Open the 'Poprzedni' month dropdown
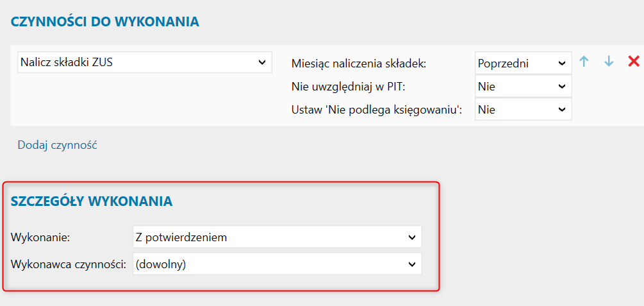 (x=522, y=64)
